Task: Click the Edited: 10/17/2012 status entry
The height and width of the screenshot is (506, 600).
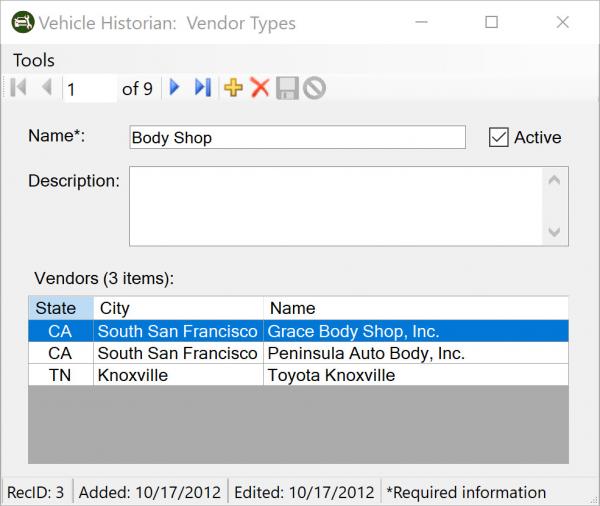Action: [x=304, y=492]
